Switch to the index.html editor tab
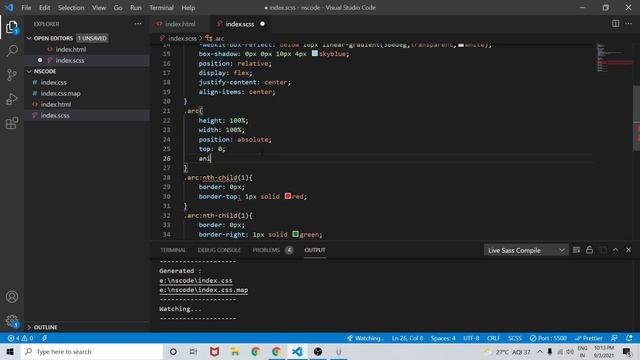 pyautogui.click(x=180, y=24)
